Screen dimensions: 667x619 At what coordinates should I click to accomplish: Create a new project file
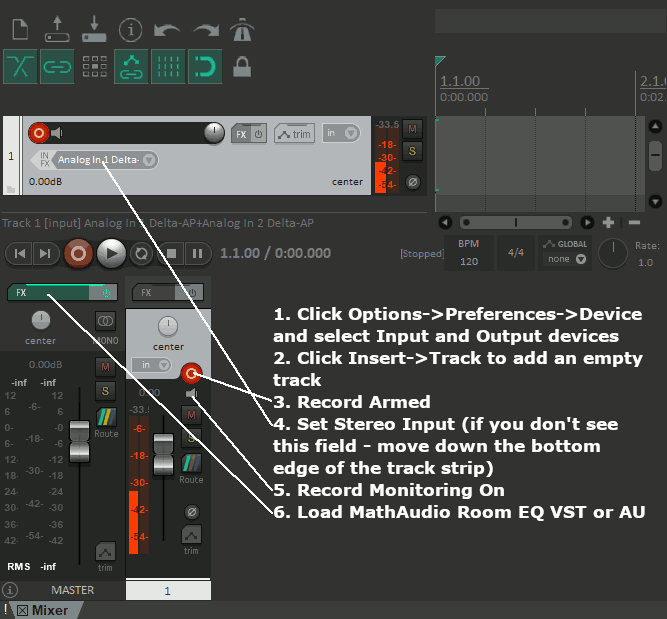(x=20, y=29)
